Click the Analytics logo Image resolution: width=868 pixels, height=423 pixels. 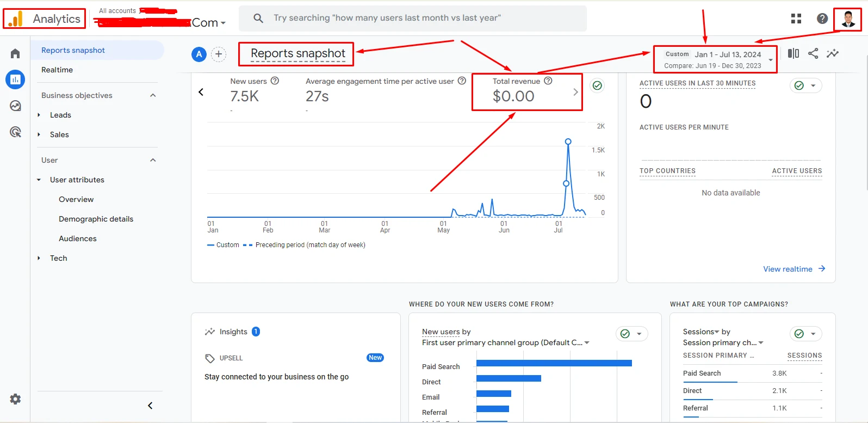pos(45,19)
